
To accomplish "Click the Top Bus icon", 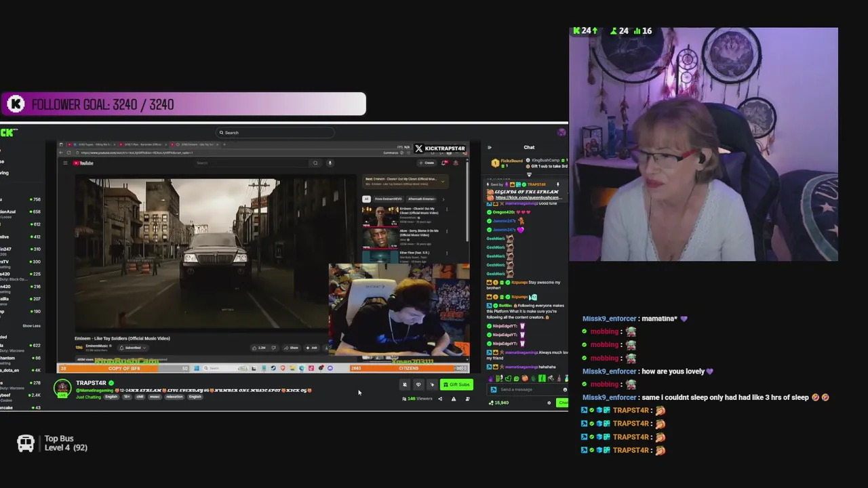I will [26, 443].
